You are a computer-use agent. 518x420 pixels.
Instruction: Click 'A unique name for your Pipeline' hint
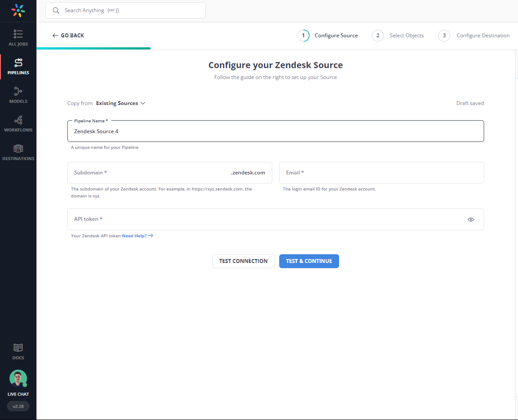click(x=105, y=148)
